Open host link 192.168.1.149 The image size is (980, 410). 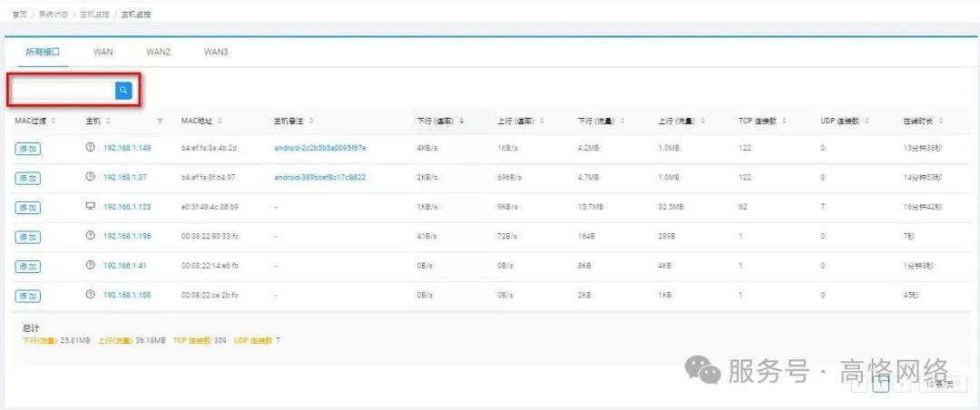(127, 148)
